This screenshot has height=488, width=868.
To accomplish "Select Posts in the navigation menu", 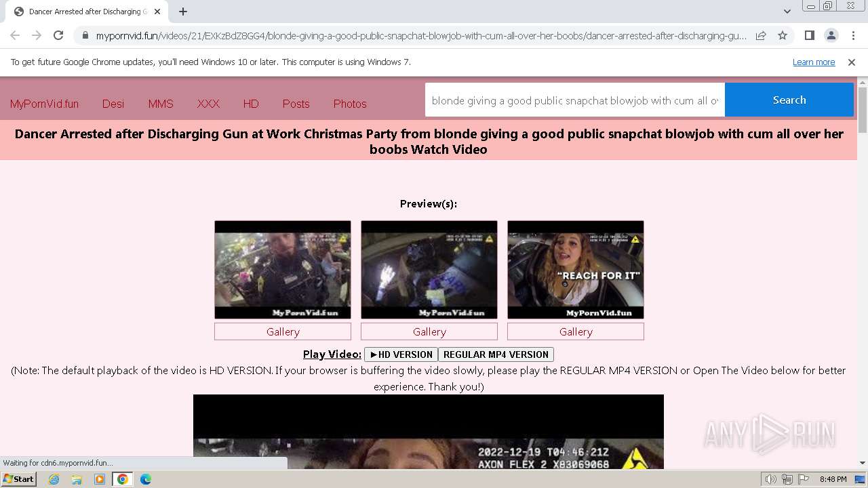I will pos(296,104).
